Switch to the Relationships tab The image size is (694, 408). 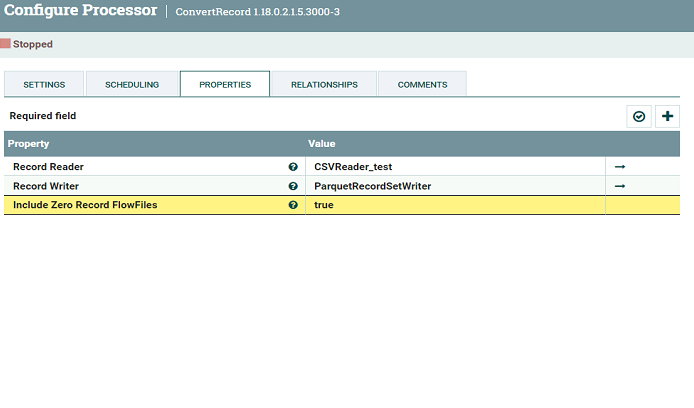click(324, 84)
